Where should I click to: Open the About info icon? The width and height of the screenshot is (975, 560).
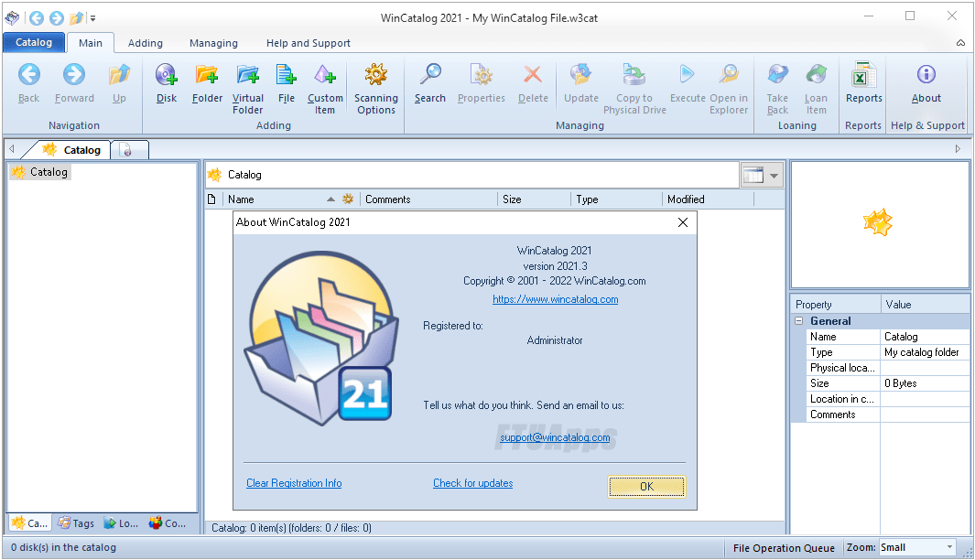926,75
